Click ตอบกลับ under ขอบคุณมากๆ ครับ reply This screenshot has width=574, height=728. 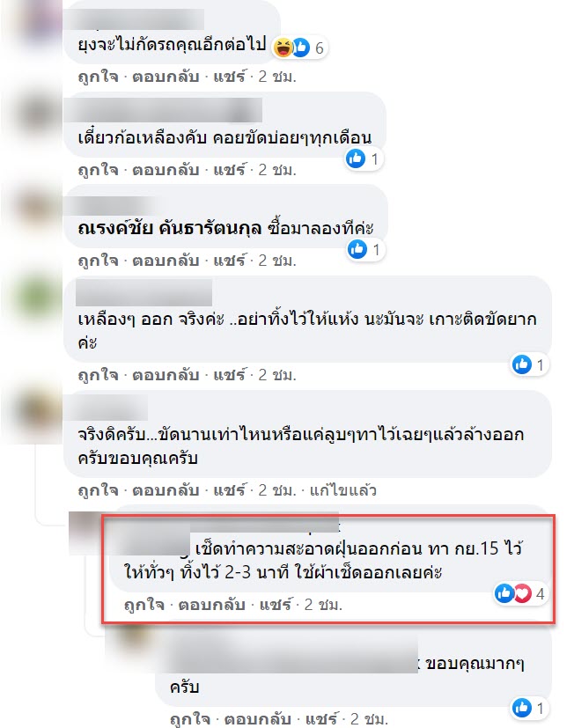pyautogui.click(x=258, y=718)
